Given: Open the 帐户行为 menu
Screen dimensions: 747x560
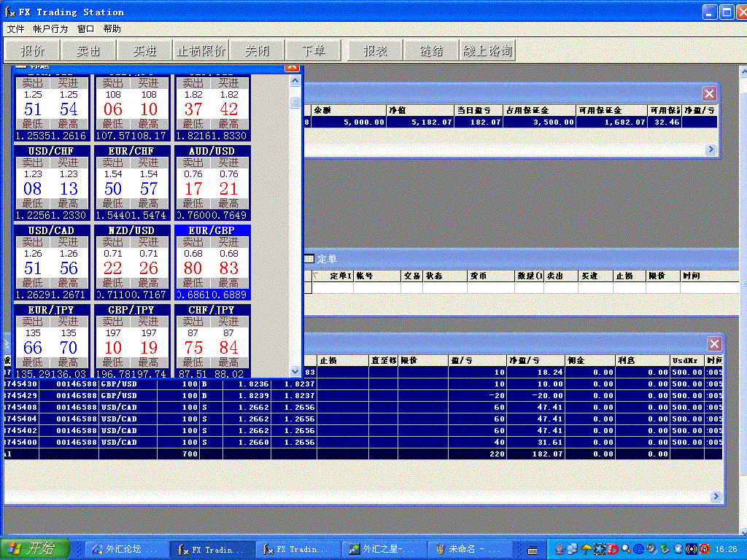Looking at the screenshot, I should pos(50,29).
